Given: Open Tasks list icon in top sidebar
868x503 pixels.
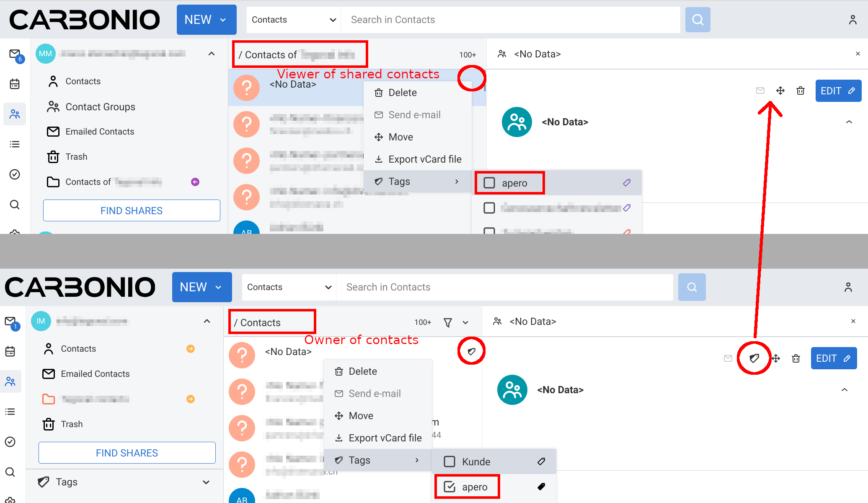Looking at the screenshot, I should pos(15,144).
